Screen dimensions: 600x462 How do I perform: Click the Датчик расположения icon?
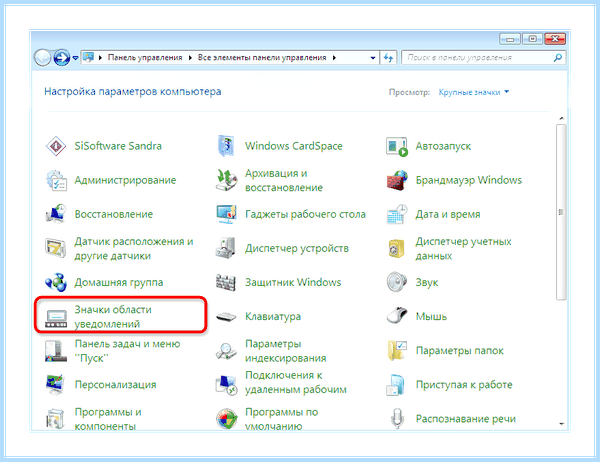pyautogui.click(x=56, y=248)
